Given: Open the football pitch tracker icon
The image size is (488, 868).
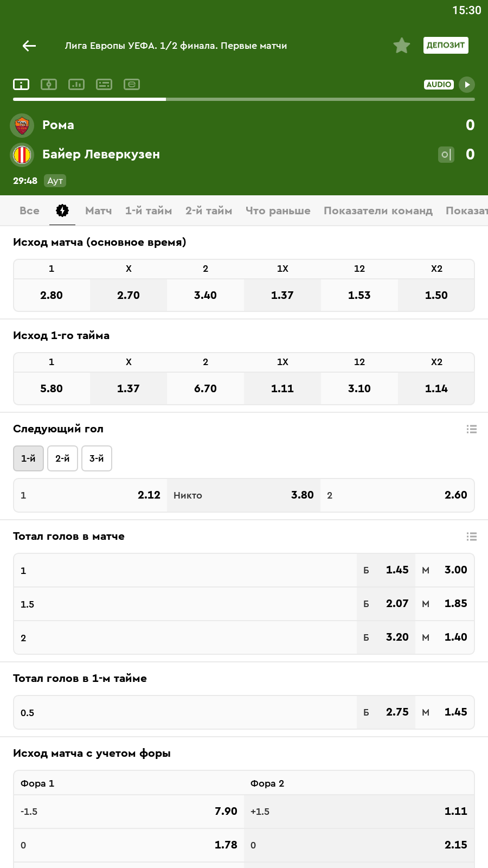Looking at the screenshot, I should coord(49,85).
